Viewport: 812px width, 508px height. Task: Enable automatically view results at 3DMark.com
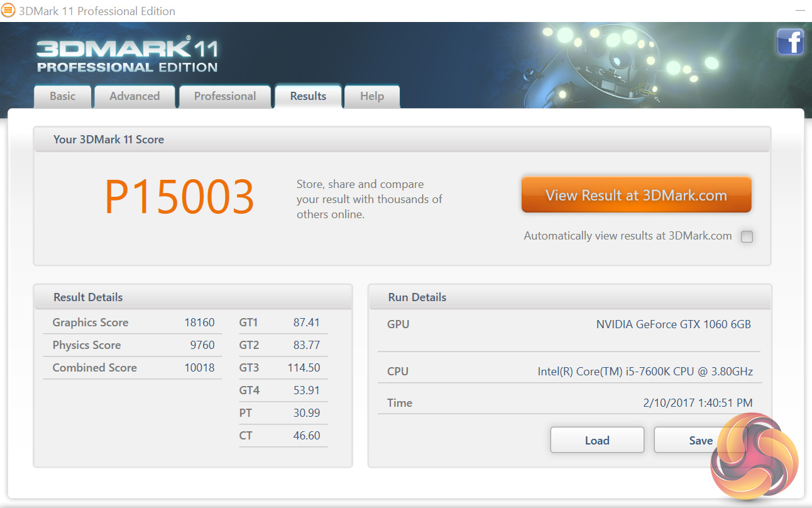point(747,236)
